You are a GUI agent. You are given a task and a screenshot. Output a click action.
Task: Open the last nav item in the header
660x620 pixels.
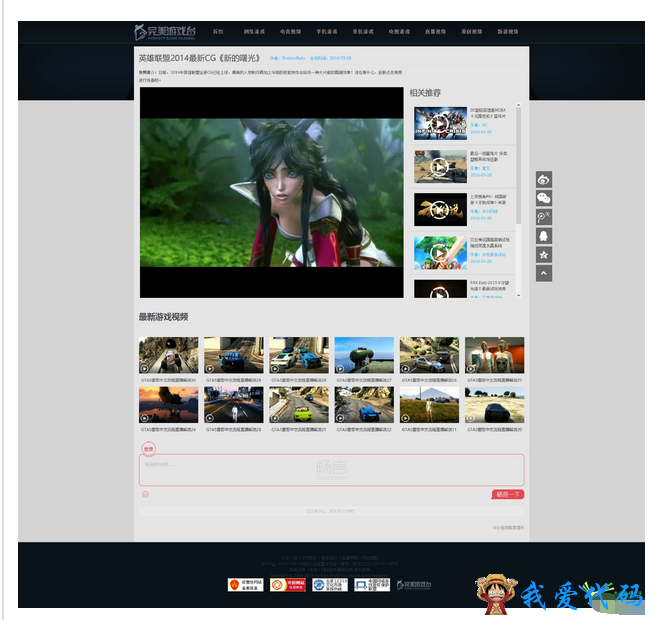tap(508, 32)
